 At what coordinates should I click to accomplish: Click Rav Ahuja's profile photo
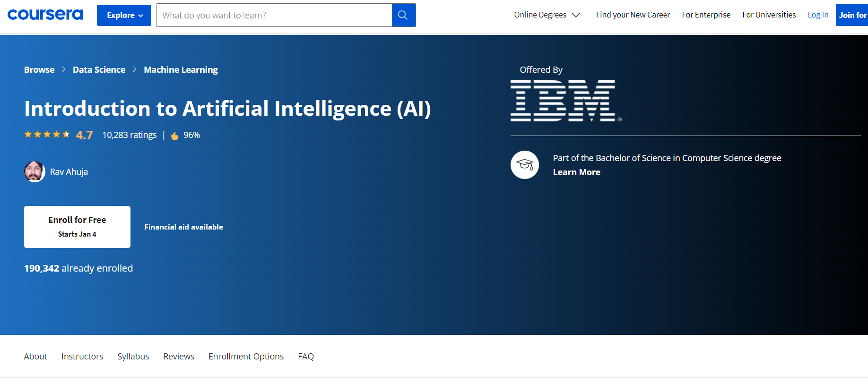35,171
